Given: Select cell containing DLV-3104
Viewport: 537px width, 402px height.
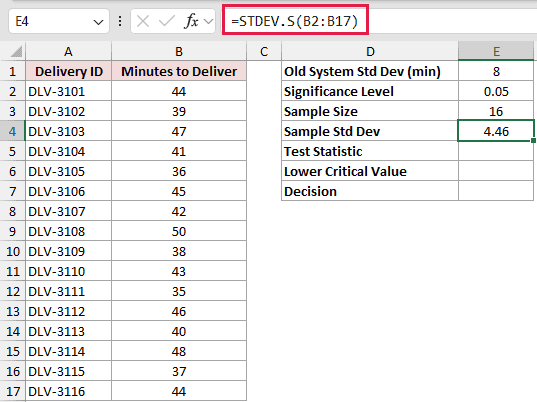Looking at the screenshot, I should tap(68, 151).
